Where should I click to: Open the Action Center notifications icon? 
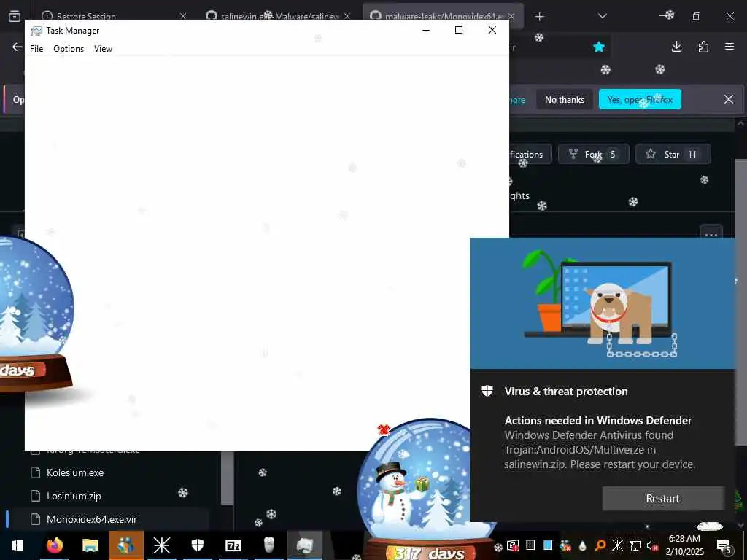[x=724, y=545]
